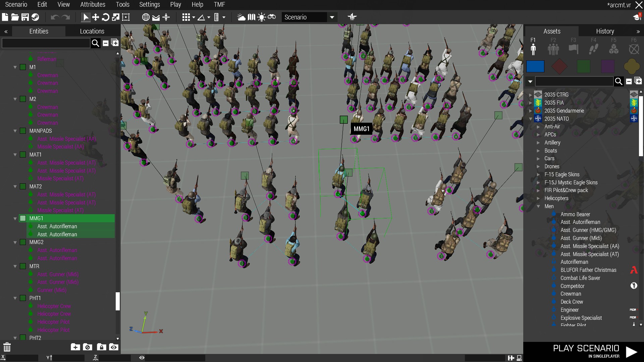Image resolution: width=644 pixels, height=362 pixels.
Task: Select the BLUFOR blue side swatch
Action: click(x=535, y=66)
